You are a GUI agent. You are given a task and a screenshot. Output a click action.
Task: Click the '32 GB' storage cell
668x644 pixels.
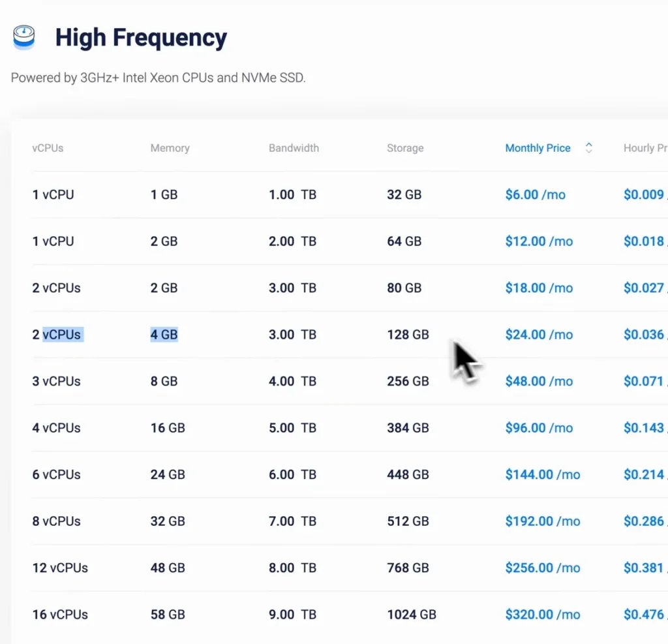(x=404, y=195)
